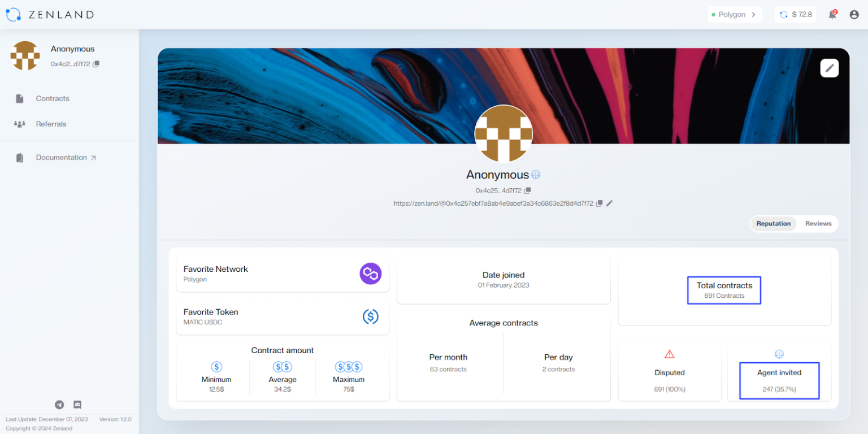Open Zenland's Discord community
The image size is (868, 434).
pos(76,405)
